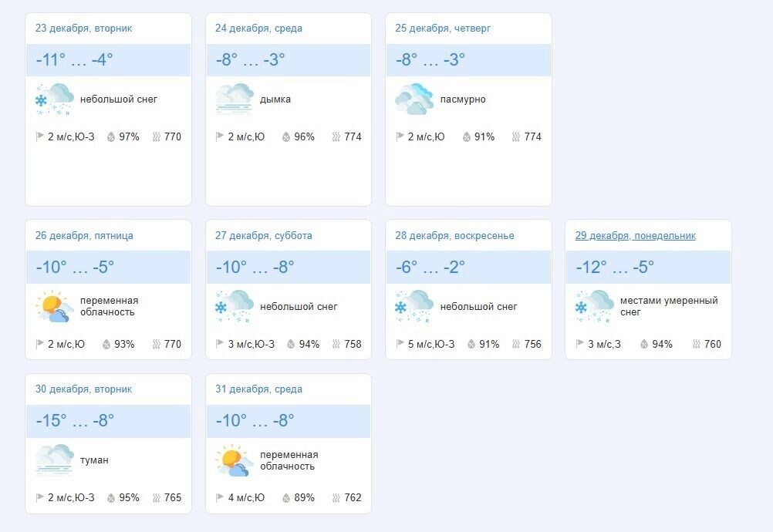Image resolution: width=773 pixels, height=532 pixels.
Task: Click the 97% humidity value for 23 декабря
Action: pyautogui.click(x=127, y=136)
